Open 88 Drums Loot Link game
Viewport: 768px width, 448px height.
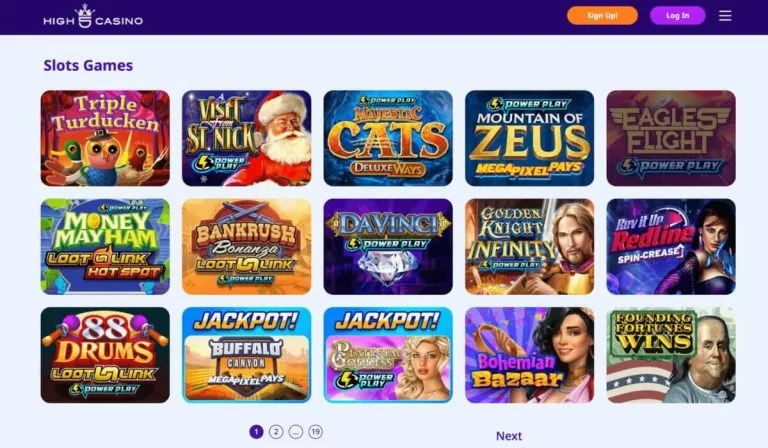105,355
